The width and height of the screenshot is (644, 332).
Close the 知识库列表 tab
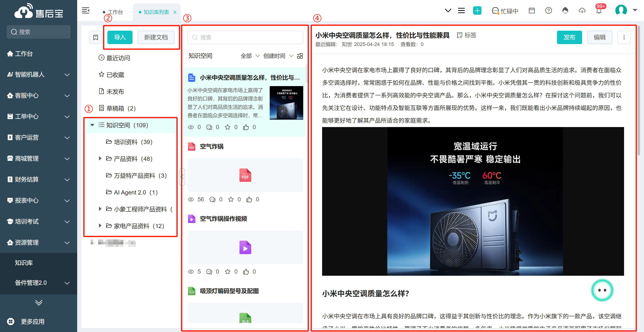(175, 12)
